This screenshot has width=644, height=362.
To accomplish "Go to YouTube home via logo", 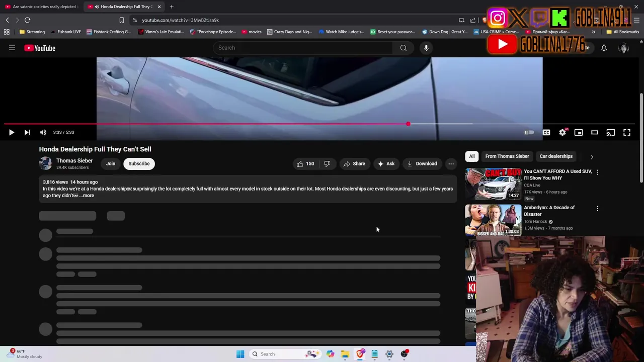I will click(40, 48).
